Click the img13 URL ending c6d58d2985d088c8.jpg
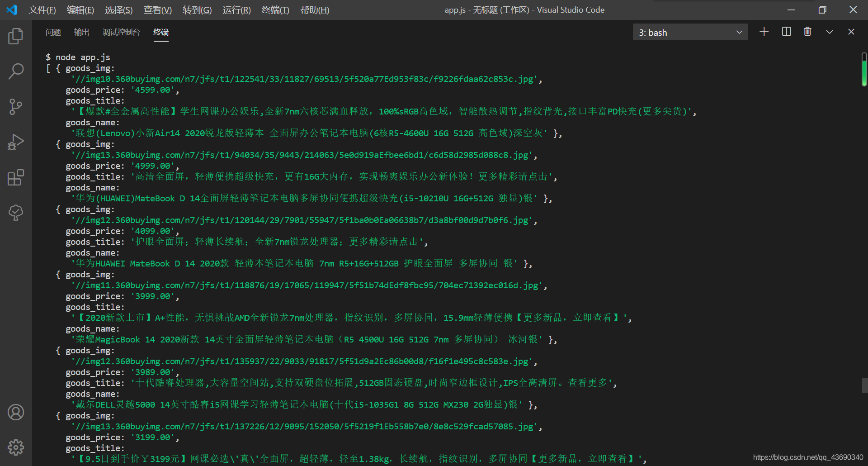Viewport: 868px width, 466px height. coord(304,155)
